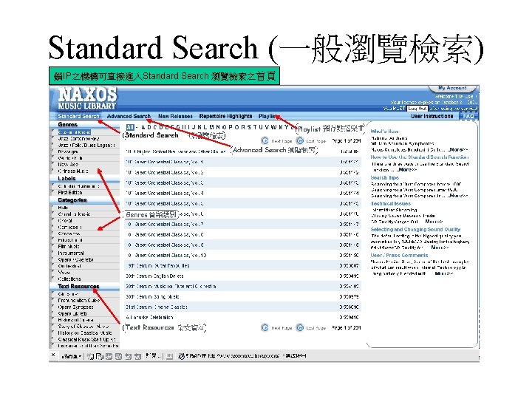Open the Vocal category
The width and height of the screenshot is (532, 399).
click(x=64, y=273)
